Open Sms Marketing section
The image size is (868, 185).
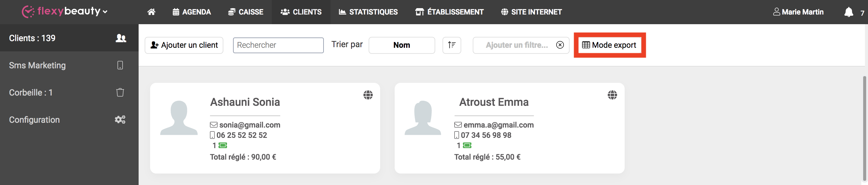tap(69, 65)
